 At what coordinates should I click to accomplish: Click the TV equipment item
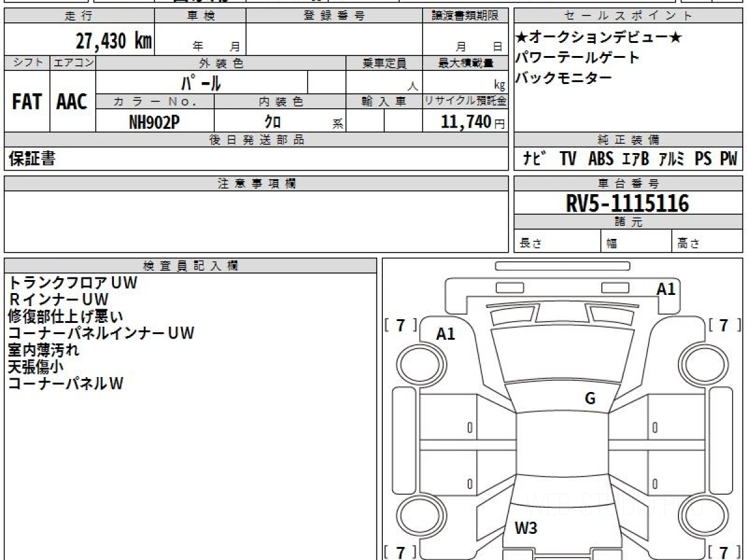coord(568,159)
